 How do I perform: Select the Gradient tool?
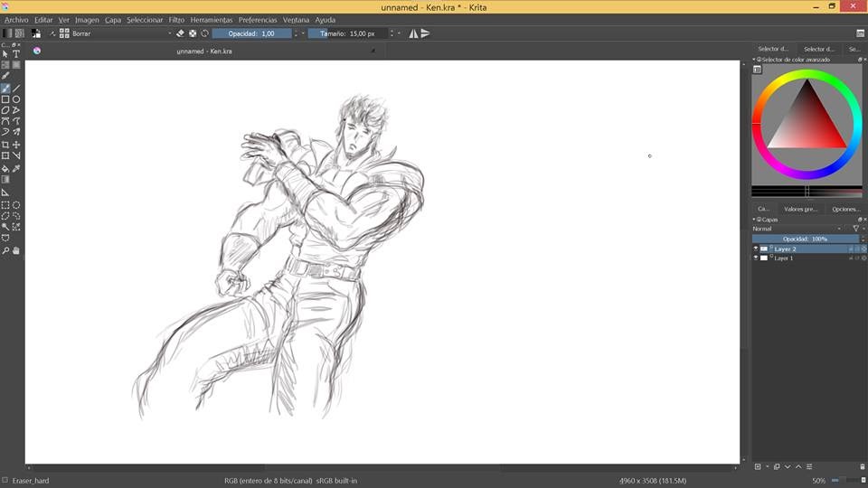5,180
